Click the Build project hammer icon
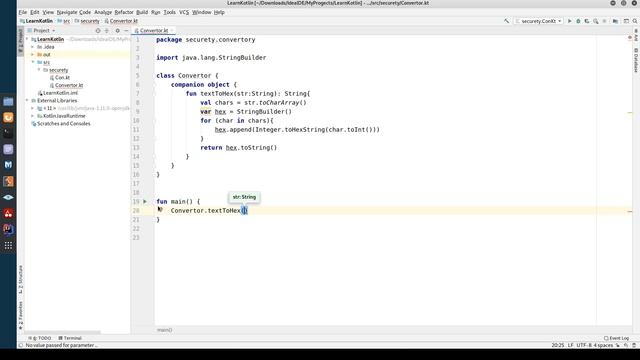640x360 pixels. pos(507,21)
